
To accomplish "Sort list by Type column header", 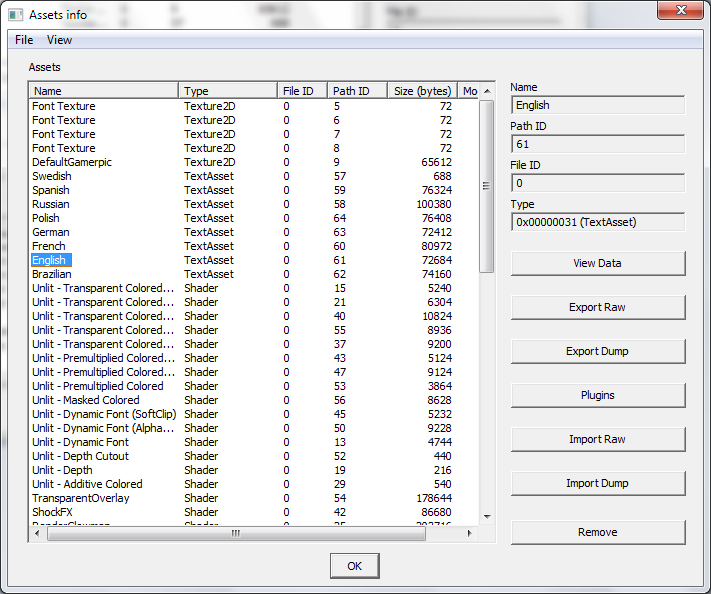I will pos(227,91).
